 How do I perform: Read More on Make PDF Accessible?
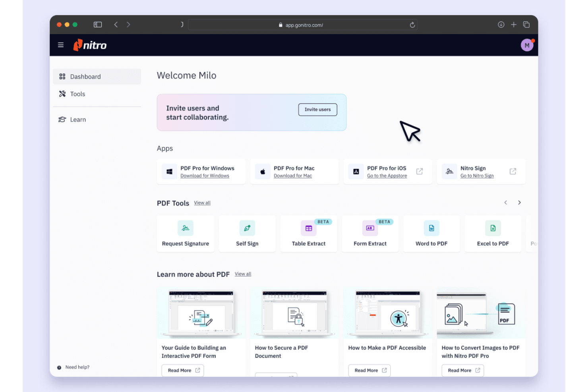click(x=369, y=371)
